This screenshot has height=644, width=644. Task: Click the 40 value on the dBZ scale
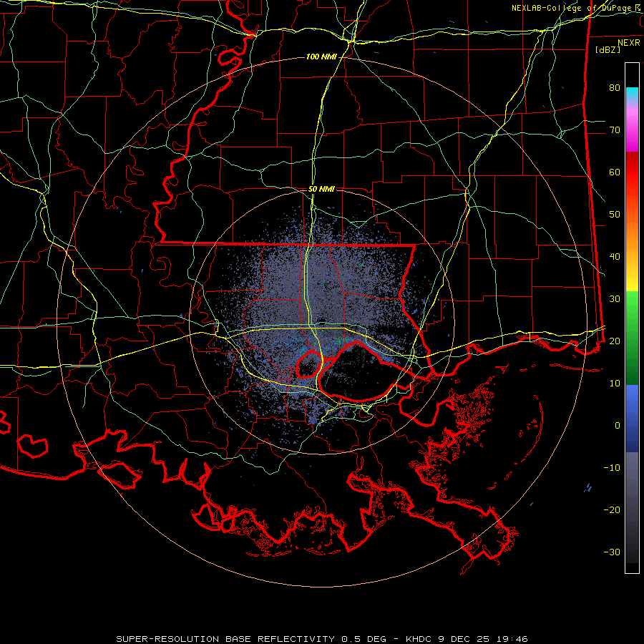tap(615, 257)
